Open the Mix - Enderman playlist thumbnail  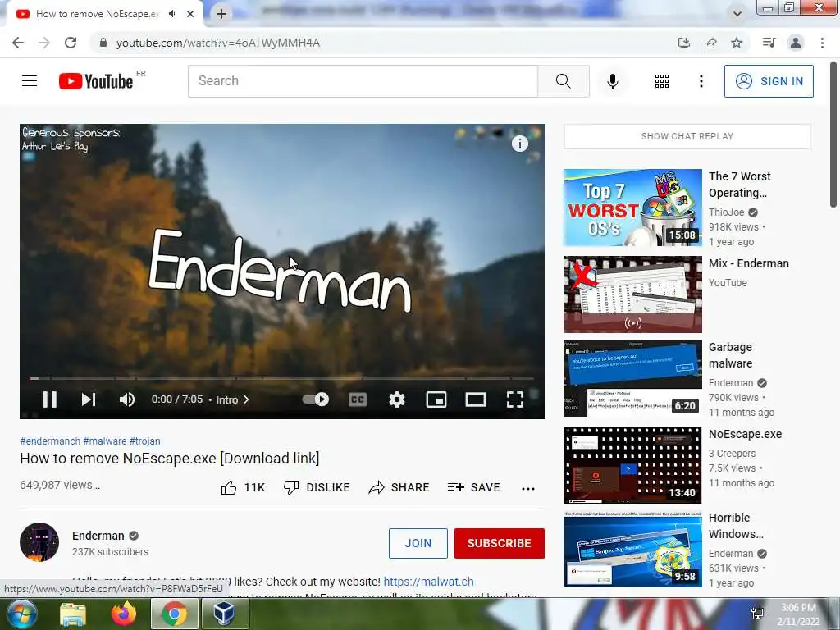(x=632, y=294)
